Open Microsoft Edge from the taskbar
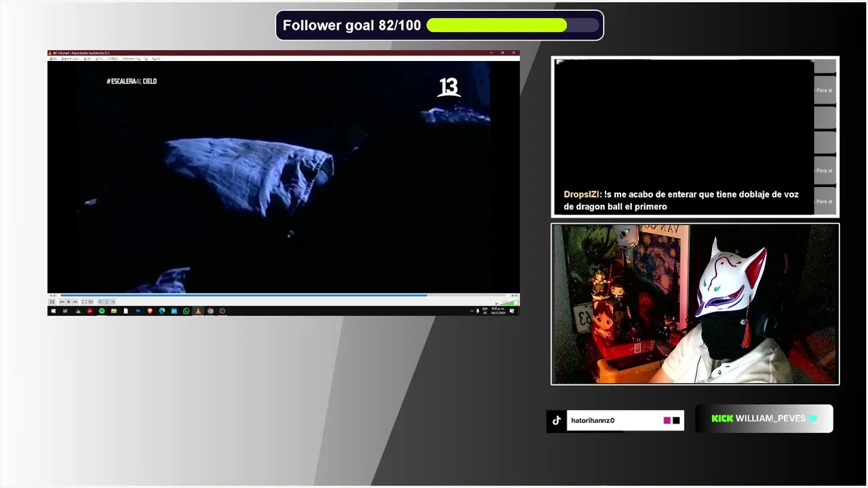 click(x=162, y=311)
